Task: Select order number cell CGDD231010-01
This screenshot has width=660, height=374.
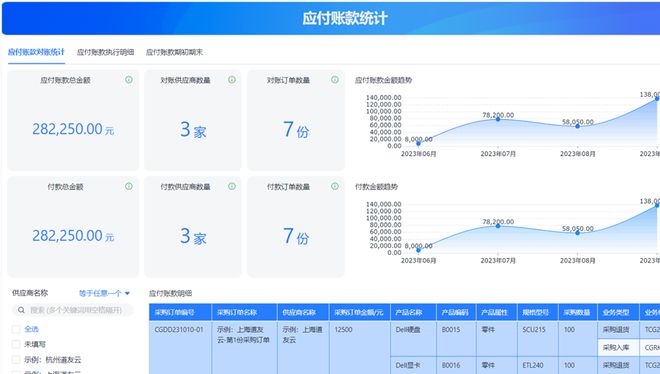Action: click(x=180, y=347)
